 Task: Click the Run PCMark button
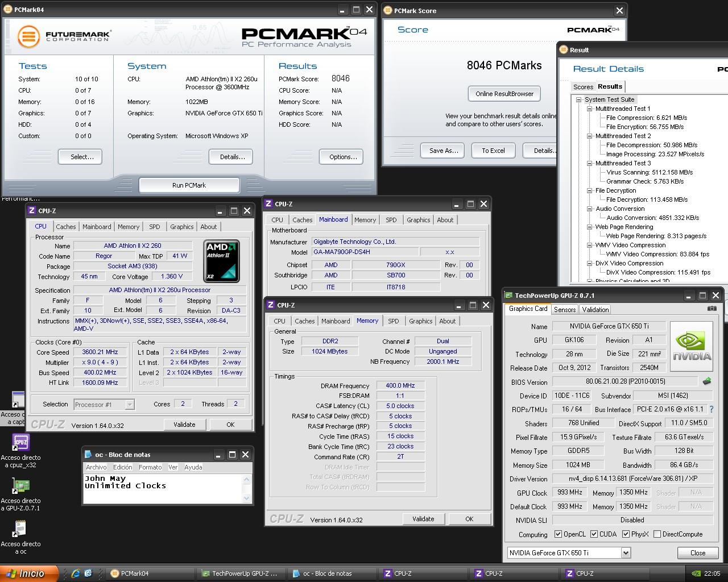(x=189, y=185)
